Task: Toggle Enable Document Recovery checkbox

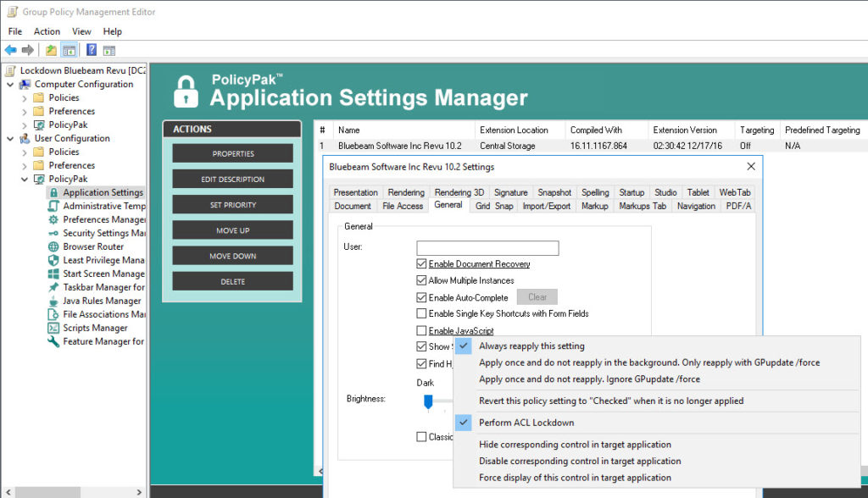Action: pos(421,264)
